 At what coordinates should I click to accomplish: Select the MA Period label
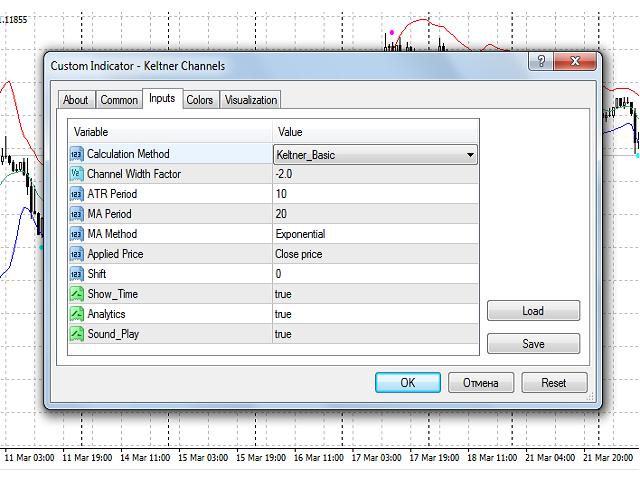pyautogui.click(x=109, y=214)
